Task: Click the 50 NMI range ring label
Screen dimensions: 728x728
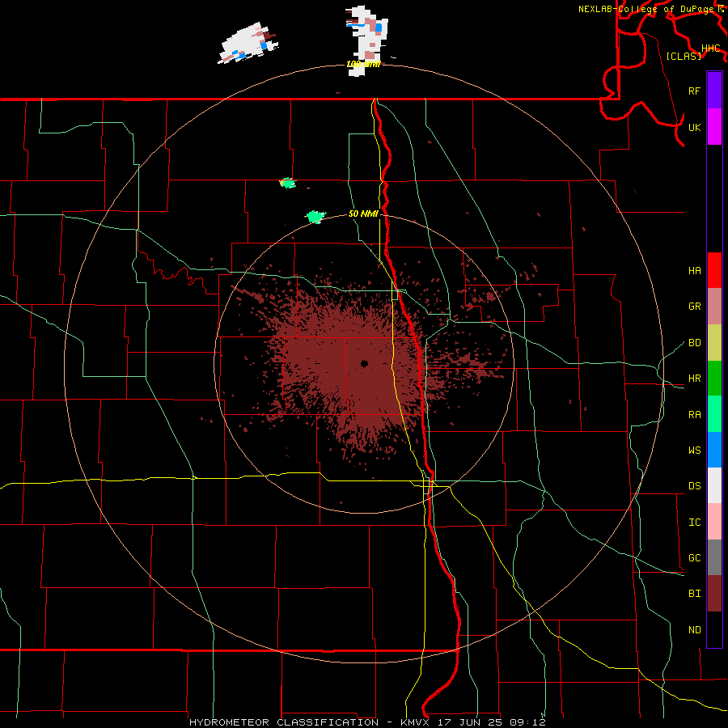Action: click(x=363, y=214)
